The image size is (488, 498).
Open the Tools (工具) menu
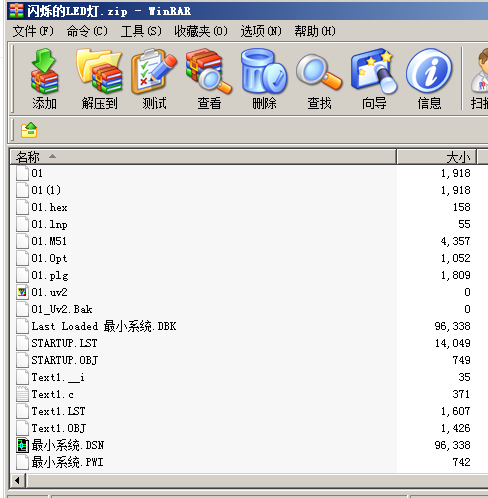[141, 31]
